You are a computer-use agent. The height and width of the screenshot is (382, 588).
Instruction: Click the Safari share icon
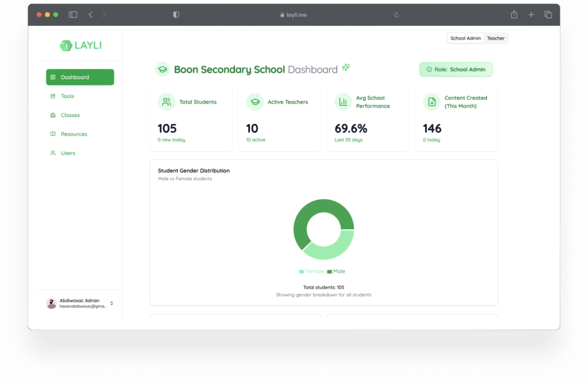(514, 15)
